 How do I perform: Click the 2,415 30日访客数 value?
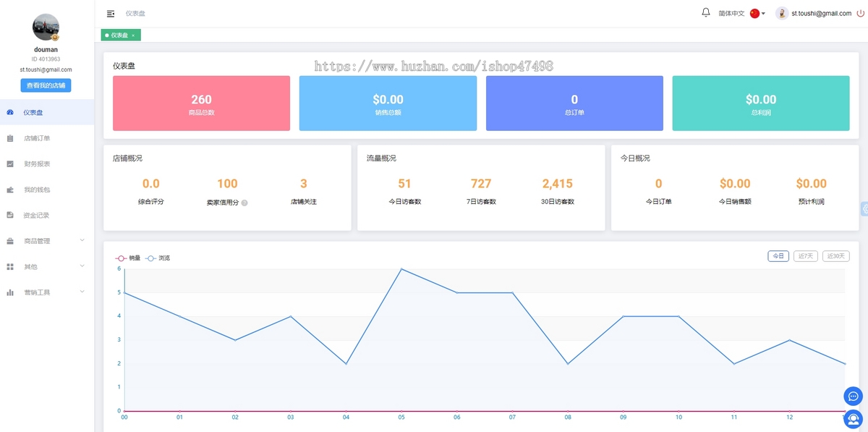point(557,184)
